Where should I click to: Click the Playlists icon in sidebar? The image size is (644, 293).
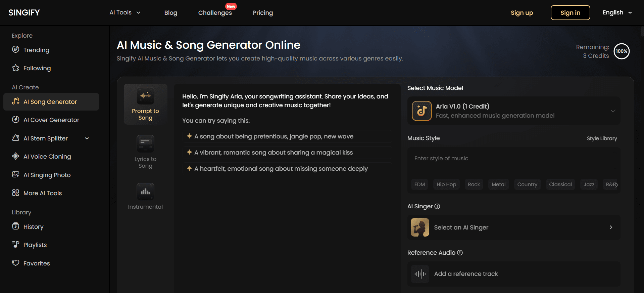pyautogui.click(x=15, y=244)
